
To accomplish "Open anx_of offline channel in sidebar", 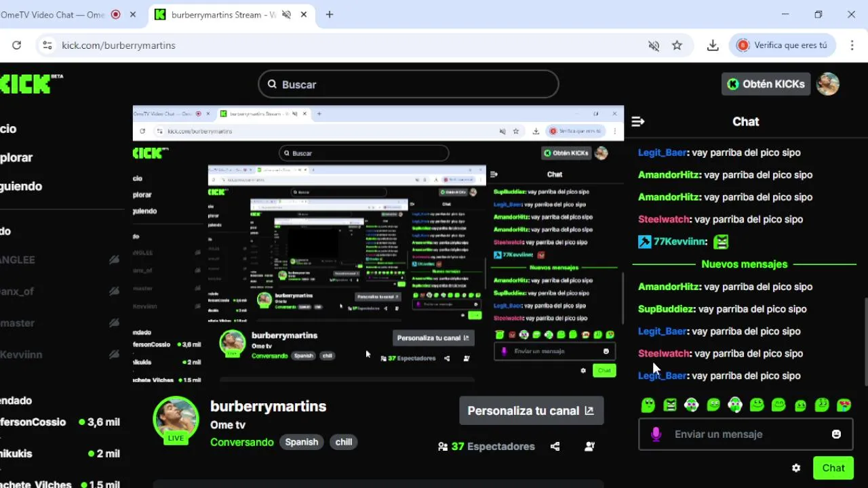I will tap(61, 291).
